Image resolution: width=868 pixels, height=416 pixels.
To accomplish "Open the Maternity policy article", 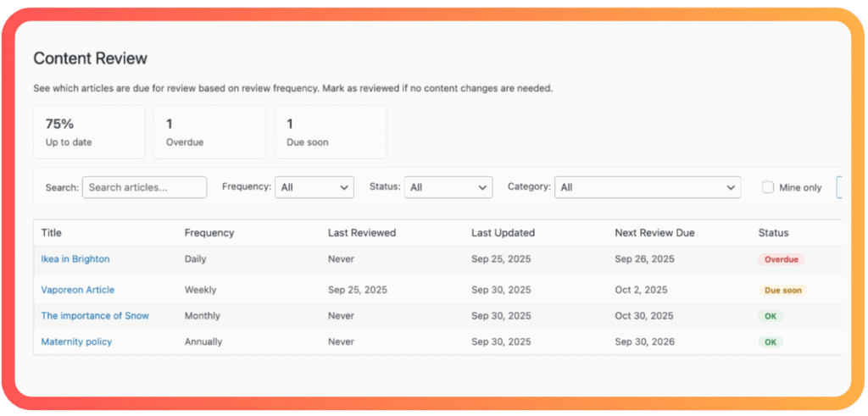I will pyautogui.click(x=76, y=342).
